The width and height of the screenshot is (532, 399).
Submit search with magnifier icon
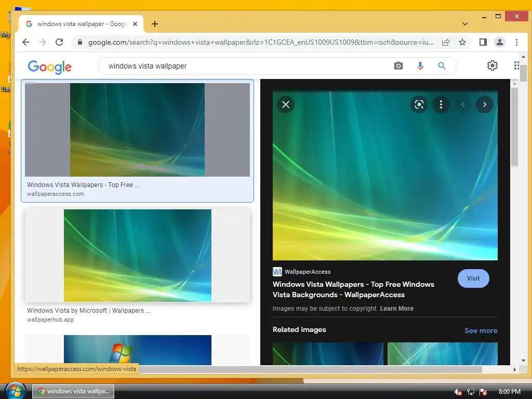(442, 66)
